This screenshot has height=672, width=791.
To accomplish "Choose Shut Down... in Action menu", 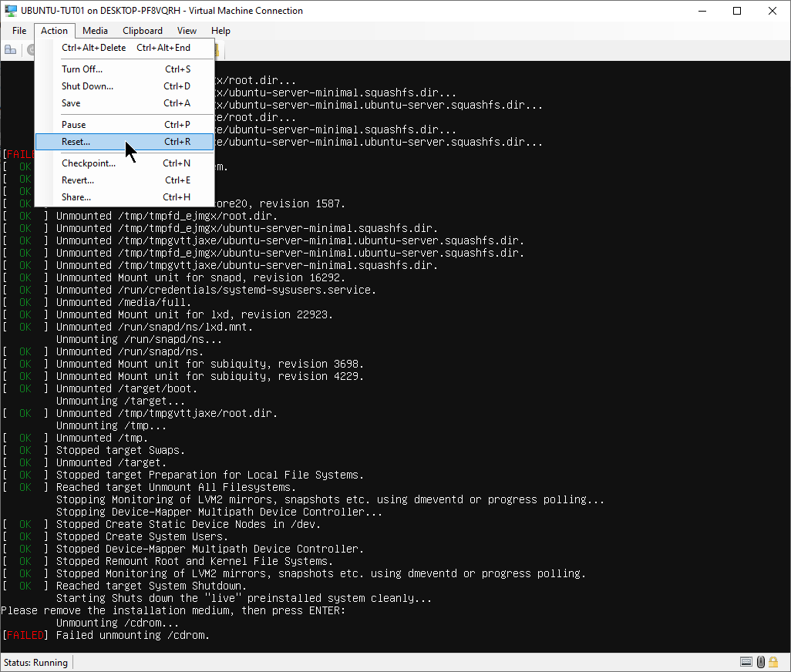I will click(125, 86).
